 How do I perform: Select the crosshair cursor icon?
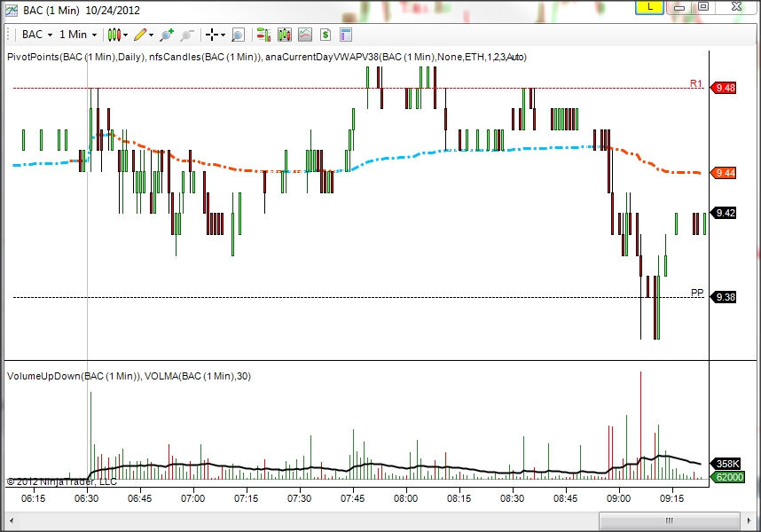click(212, 35)
